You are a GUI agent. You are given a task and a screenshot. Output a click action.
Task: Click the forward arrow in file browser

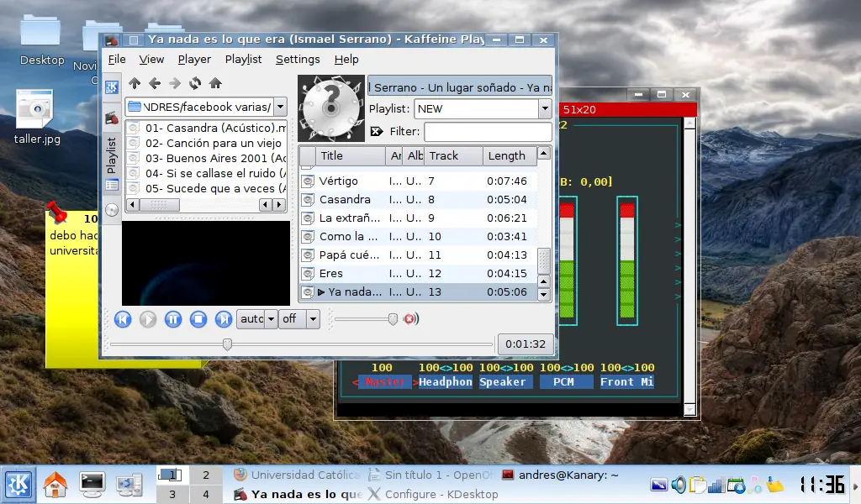175,83
